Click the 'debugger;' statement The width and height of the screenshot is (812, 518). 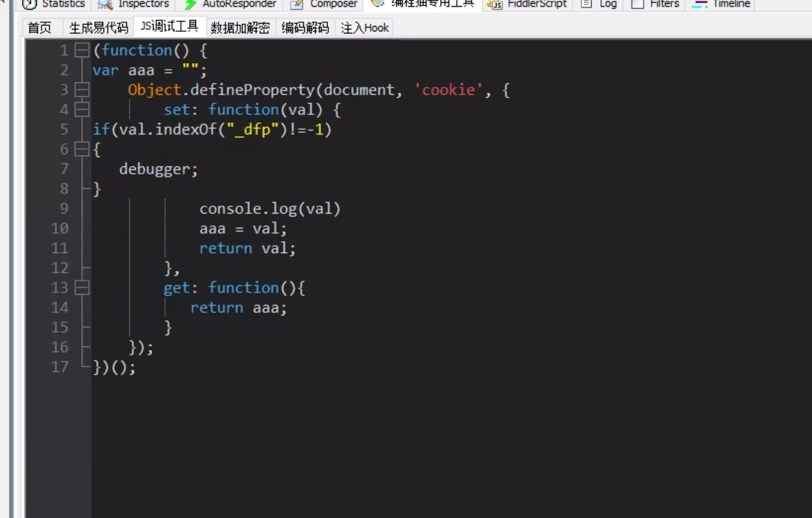coord(159,169)
